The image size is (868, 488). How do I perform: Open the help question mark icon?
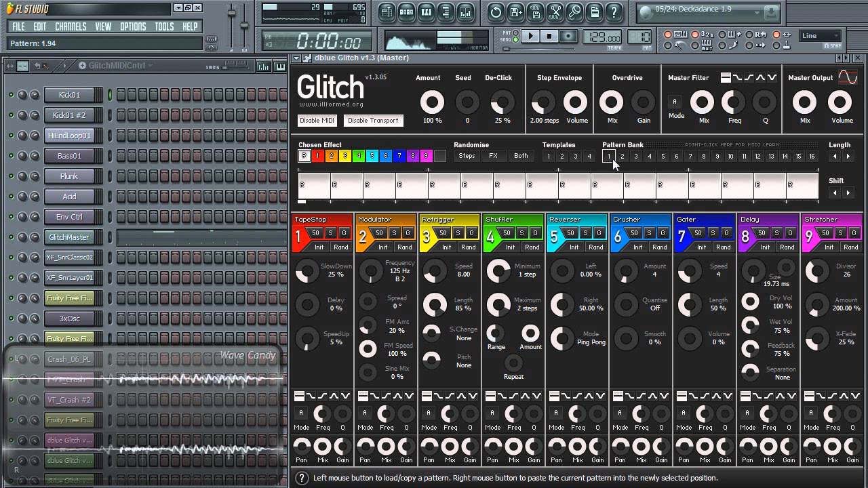coord(614,12)
